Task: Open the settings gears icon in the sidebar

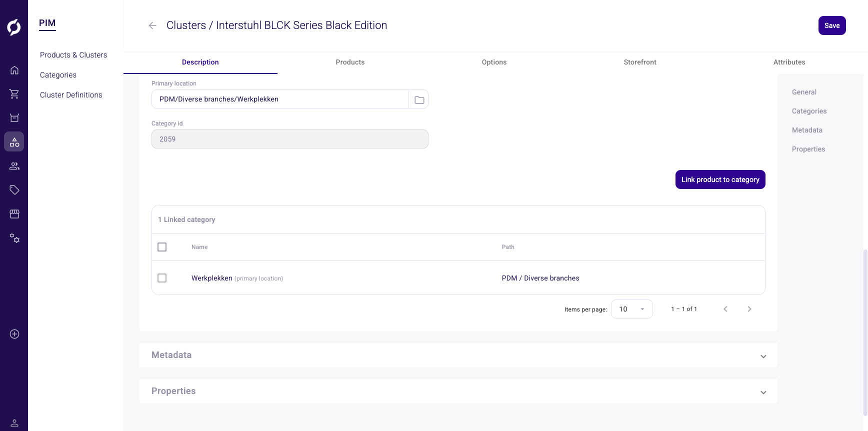Action: click(x=14, y=238)
